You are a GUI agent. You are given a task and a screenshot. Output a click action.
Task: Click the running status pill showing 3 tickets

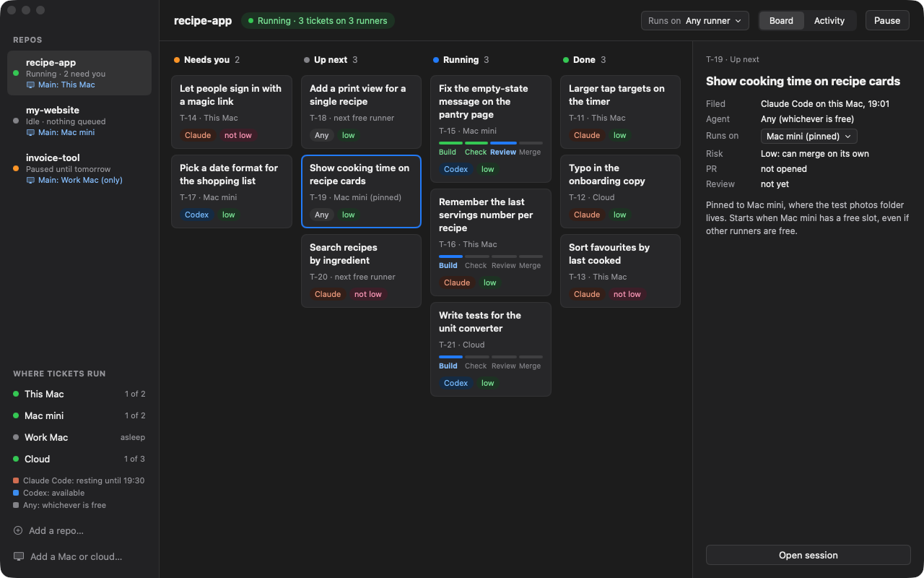tap(318, 21)
